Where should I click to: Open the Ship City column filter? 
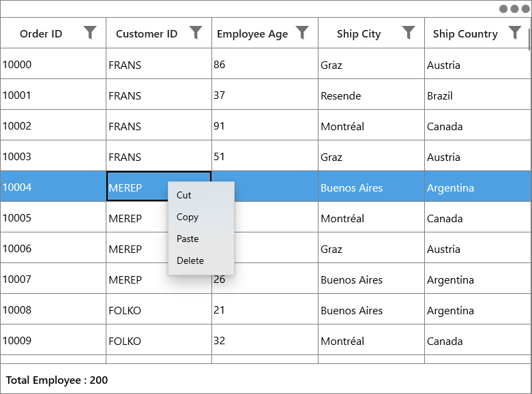(x=409, y=33)
